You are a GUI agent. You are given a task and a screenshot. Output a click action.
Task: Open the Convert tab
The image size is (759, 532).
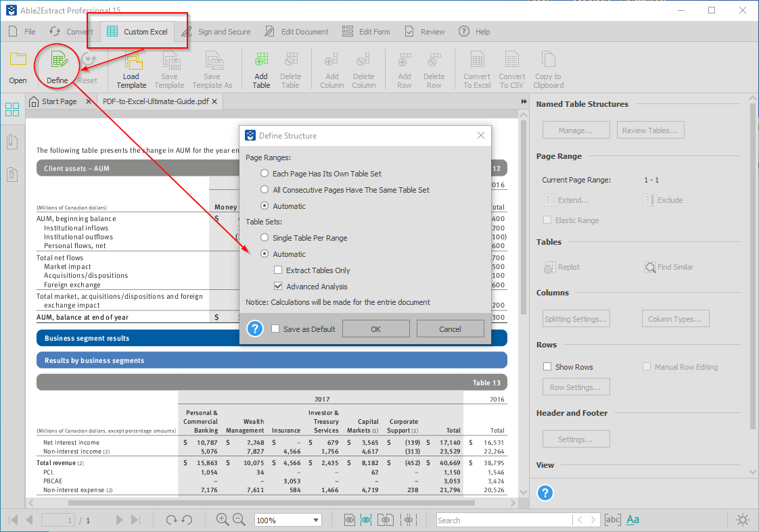[70, 32]
